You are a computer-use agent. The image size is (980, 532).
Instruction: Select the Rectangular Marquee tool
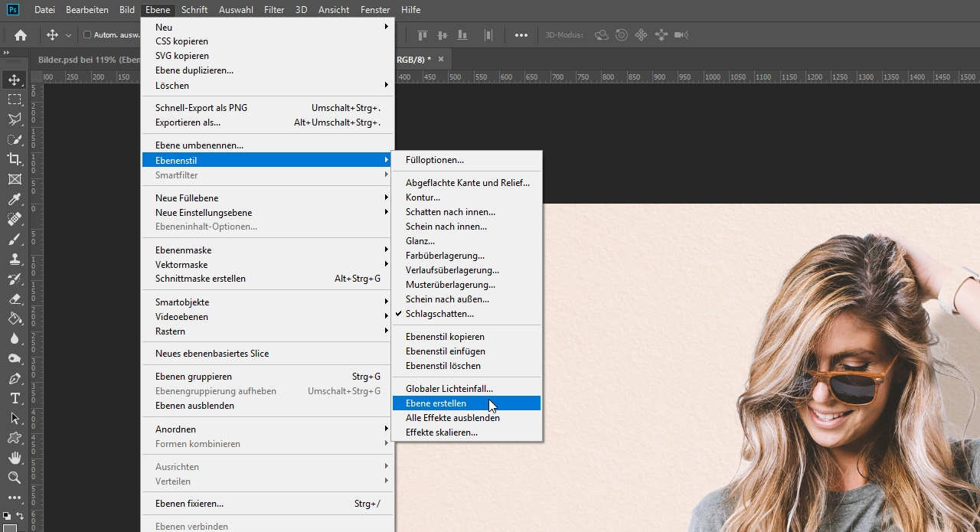pyautogui.click(x=15, y=100)
